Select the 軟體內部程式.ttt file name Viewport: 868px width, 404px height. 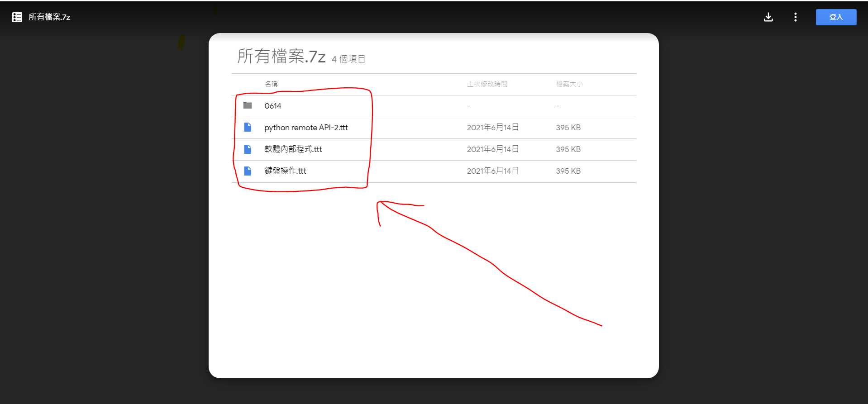(x=293, y=149)
